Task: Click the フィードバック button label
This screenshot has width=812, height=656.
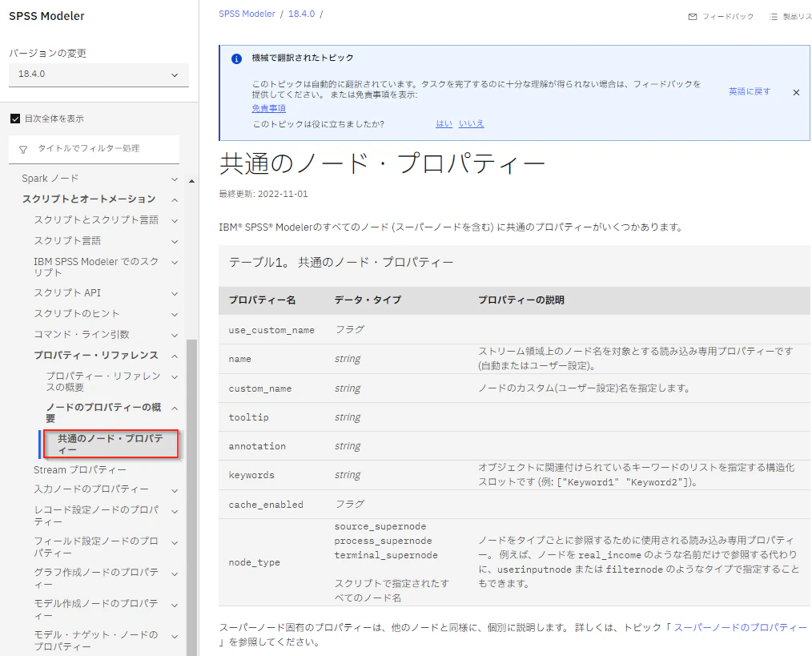Action: 728,17
